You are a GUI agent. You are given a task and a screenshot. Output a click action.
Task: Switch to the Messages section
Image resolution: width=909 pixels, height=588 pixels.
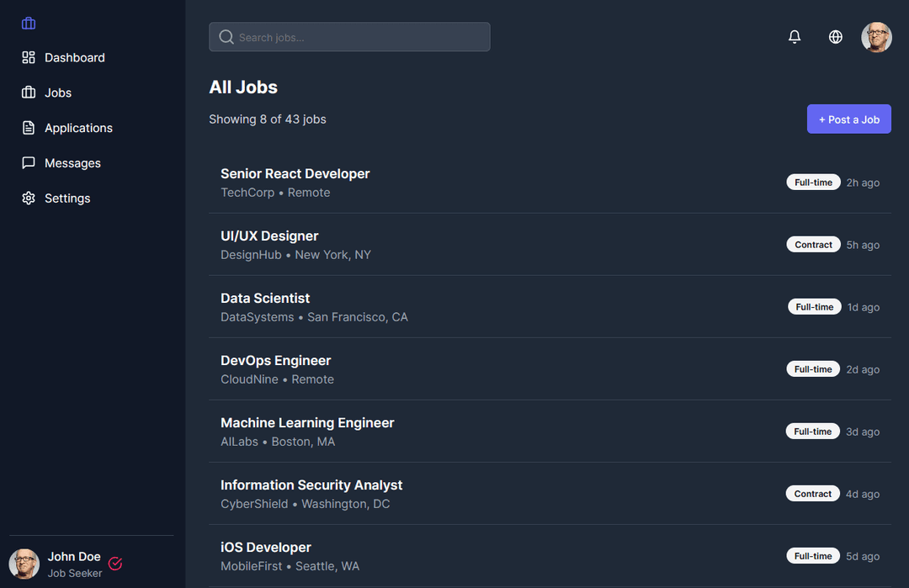[73, 162]
